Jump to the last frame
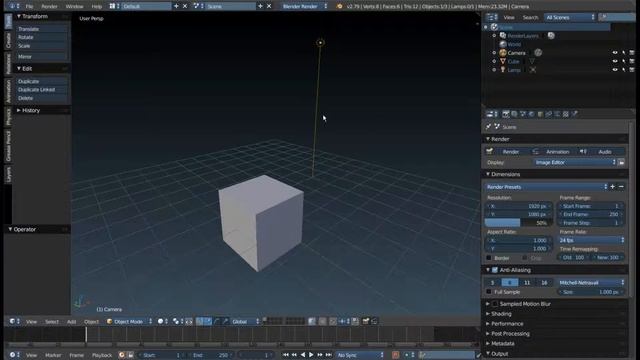The width and height of the screenshot is (640, 360). 329,355
